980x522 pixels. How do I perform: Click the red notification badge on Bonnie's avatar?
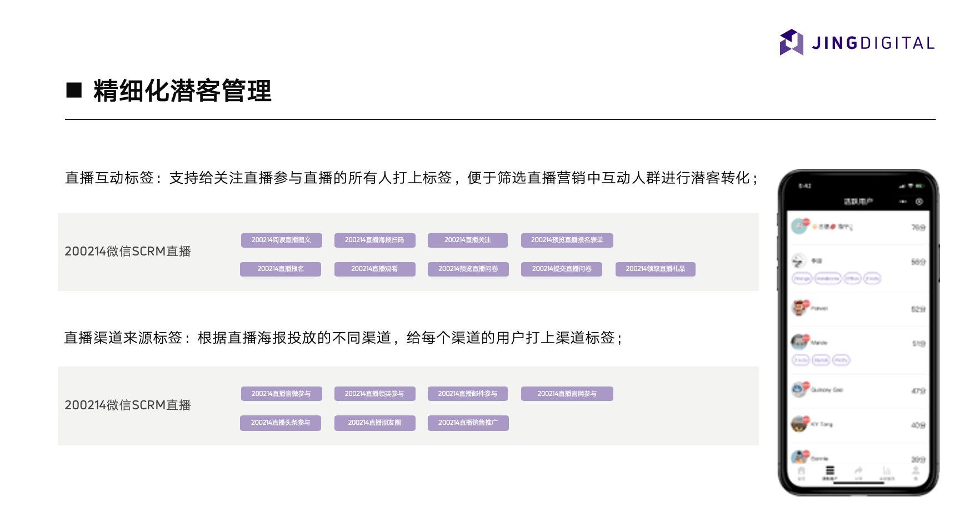click(806, 453)
